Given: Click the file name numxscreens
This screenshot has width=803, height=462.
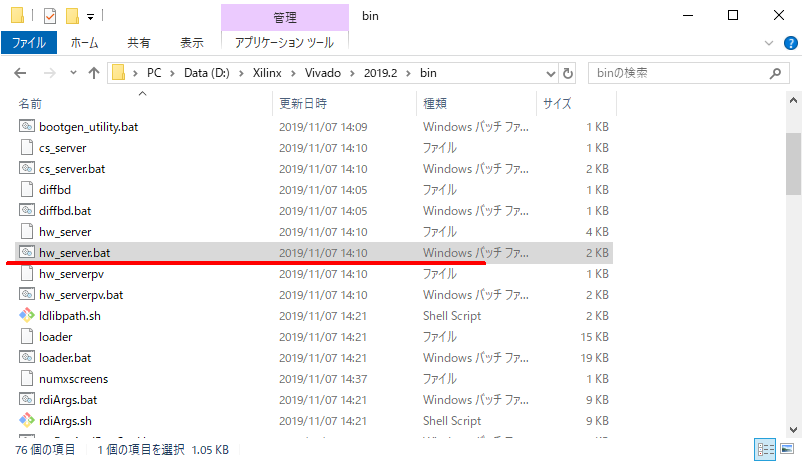Looking at the screenshot, I should (73, 379).
